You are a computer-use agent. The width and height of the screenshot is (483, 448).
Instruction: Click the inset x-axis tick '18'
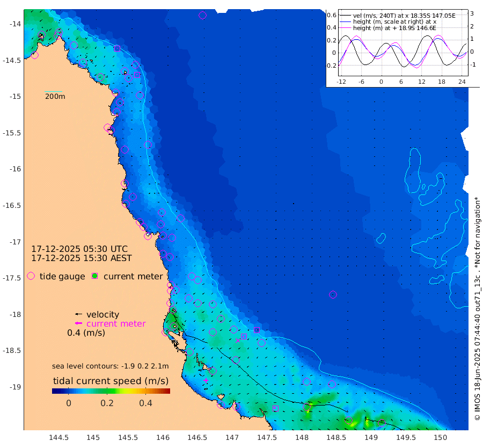(442, 82)
